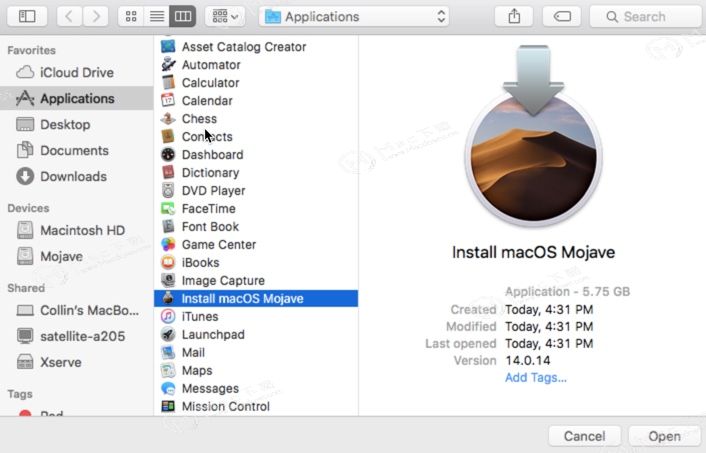Select the 'Mission Control' file name

coord(226,406)
